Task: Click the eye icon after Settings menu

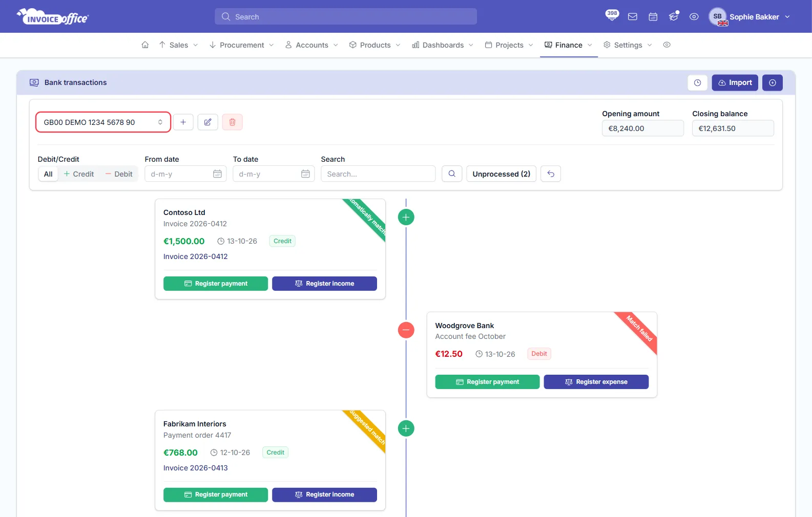Action: 667,45
